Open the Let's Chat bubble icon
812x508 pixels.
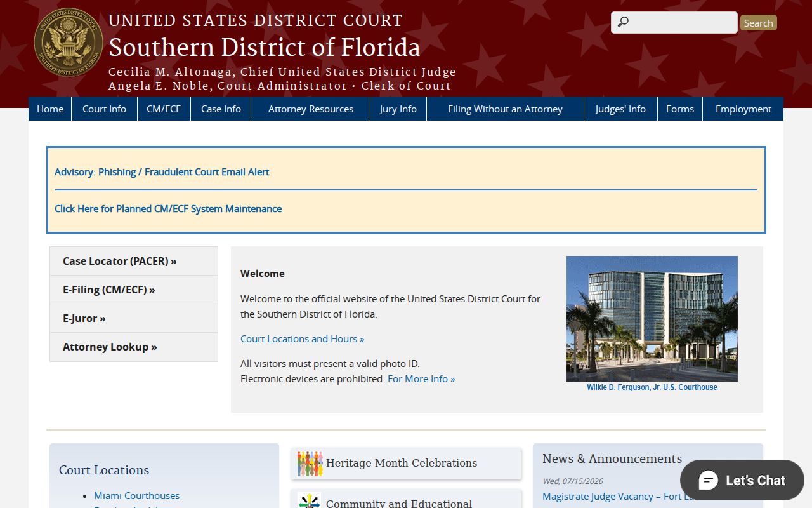pyautogui.click(x=708, y=480)
